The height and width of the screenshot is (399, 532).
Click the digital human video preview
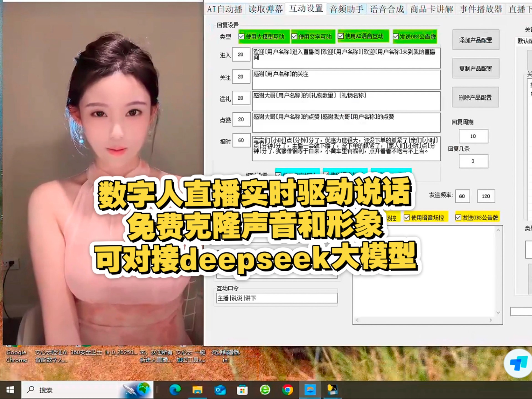click(103, 173)
